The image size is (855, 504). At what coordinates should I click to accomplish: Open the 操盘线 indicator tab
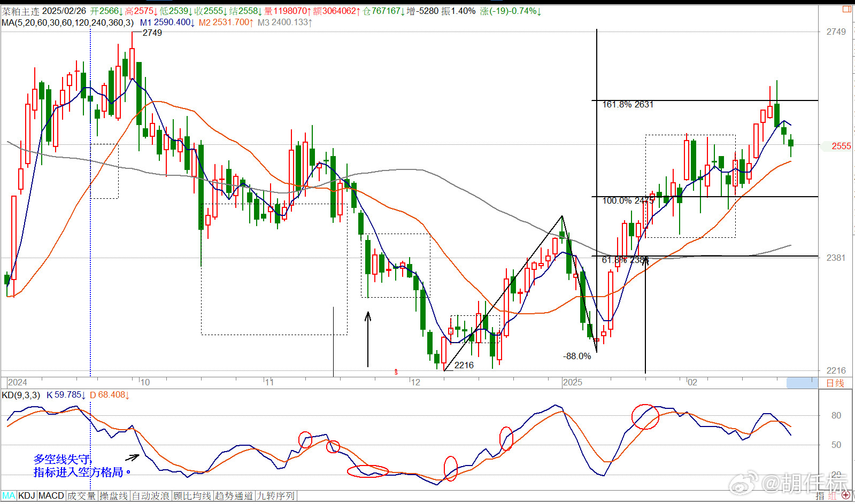coord(114,496)
